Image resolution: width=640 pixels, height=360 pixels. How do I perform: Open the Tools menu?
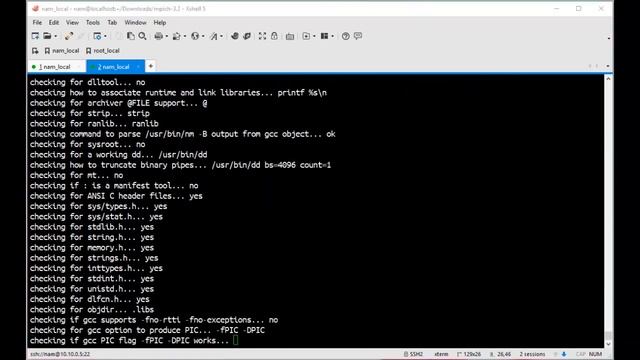click(93, 22)
